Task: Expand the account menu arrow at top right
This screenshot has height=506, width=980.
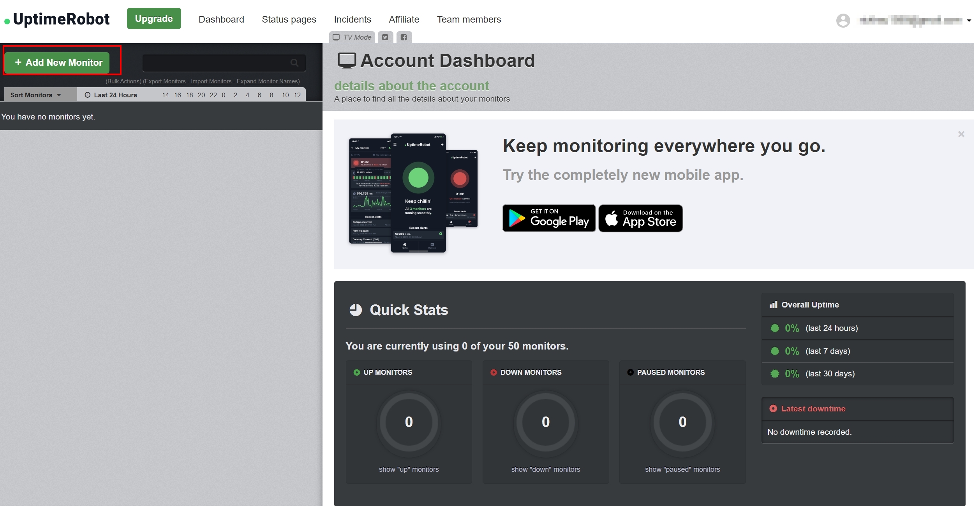Action: coord(969,21)
